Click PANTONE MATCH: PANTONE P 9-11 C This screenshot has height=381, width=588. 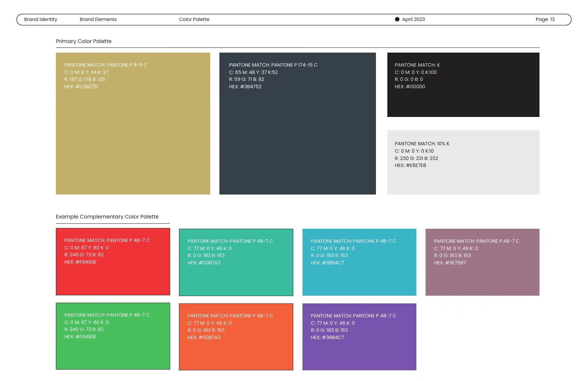[x=106, y=65]
